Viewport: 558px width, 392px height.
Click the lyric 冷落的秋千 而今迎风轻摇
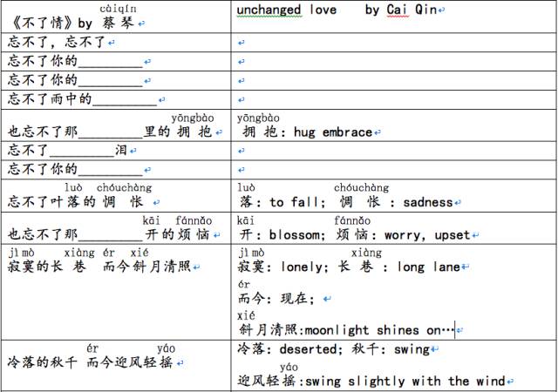coord(90,362)
